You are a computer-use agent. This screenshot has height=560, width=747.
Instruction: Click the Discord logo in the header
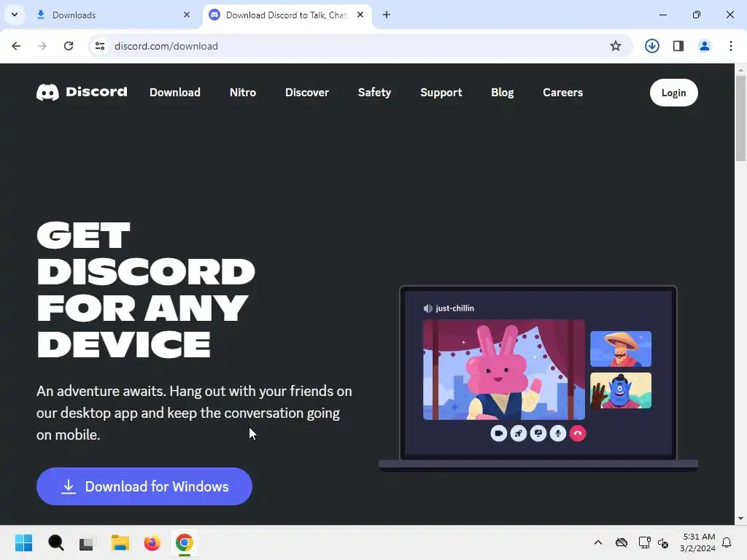click(82, 92)
